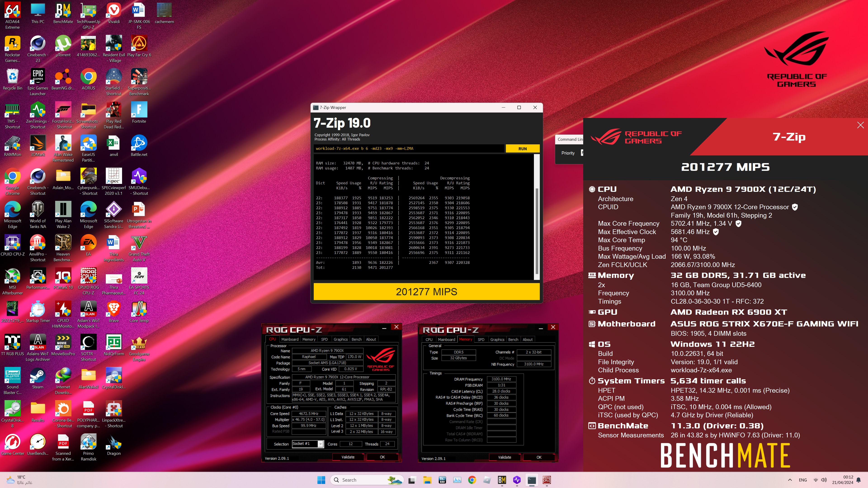Click the Windows Start button

click(x=321, y=480)
